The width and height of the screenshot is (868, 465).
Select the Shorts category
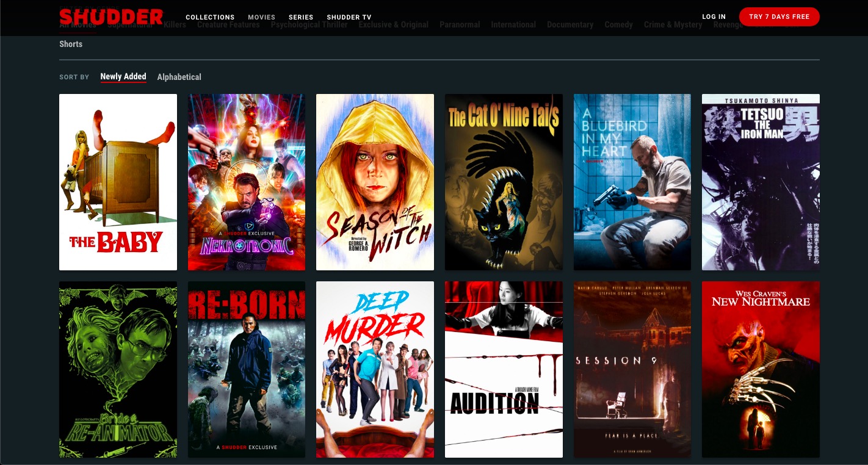pyautogui.click(x=71, y=44)
